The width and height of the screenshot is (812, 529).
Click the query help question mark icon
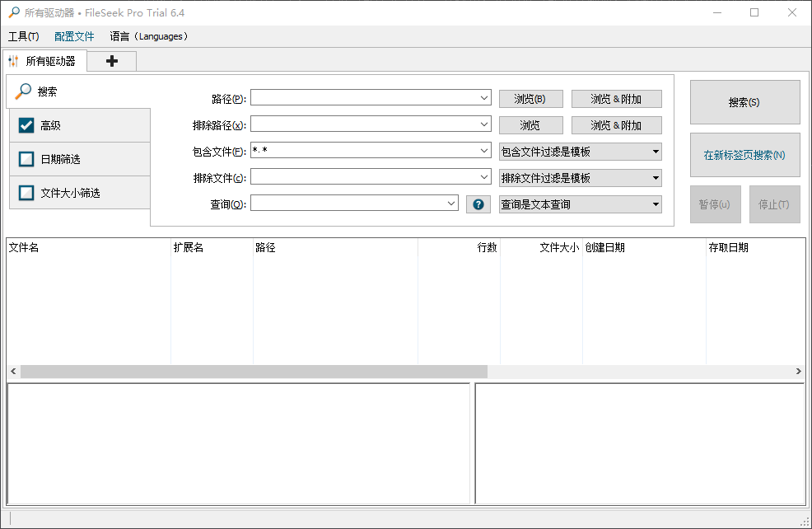(x=478, y=204)
